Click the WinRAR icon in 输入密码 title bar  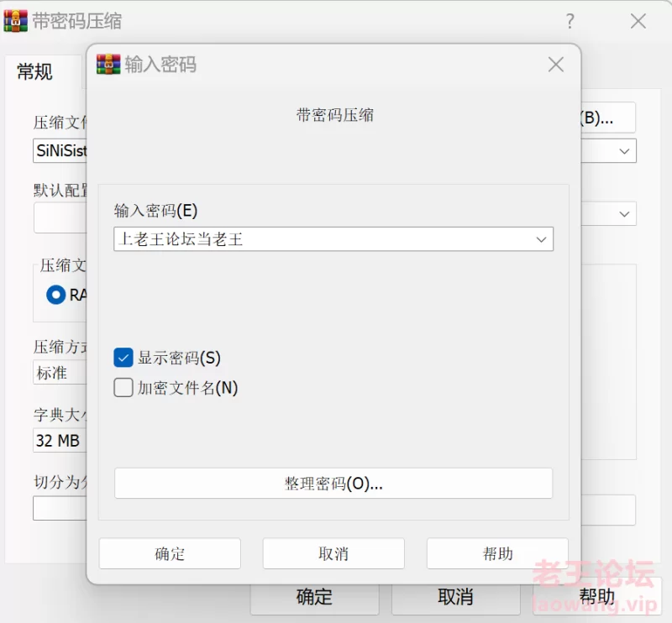click(x=108, y=65)
